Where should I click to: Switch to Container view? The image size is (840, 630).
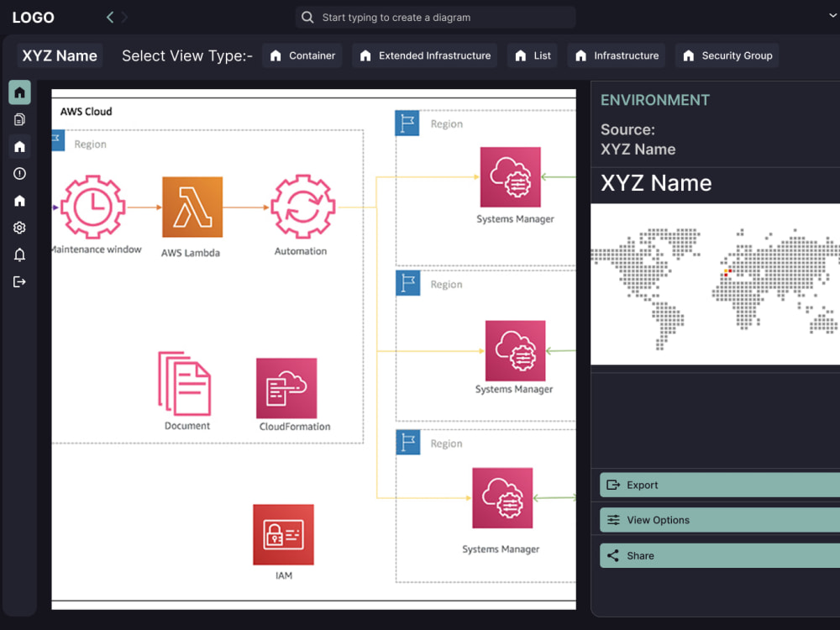[x=302, y=55]
